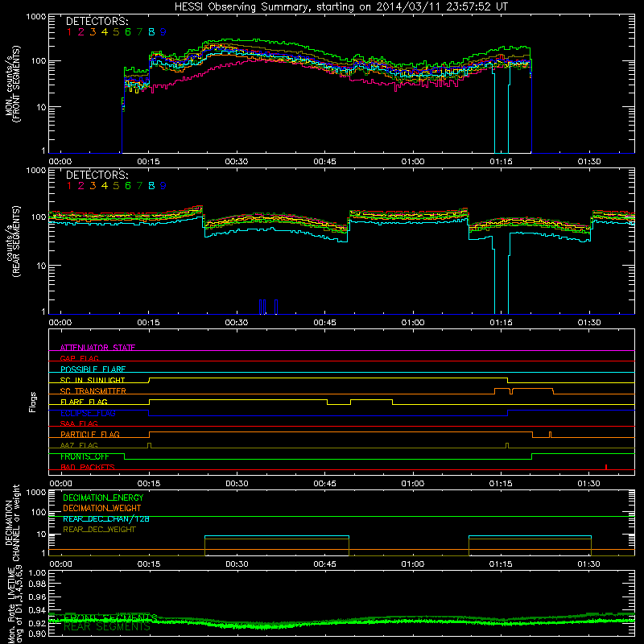Click the 1000 value on decimation axis
644x644 pixels.
pos(36,493)
